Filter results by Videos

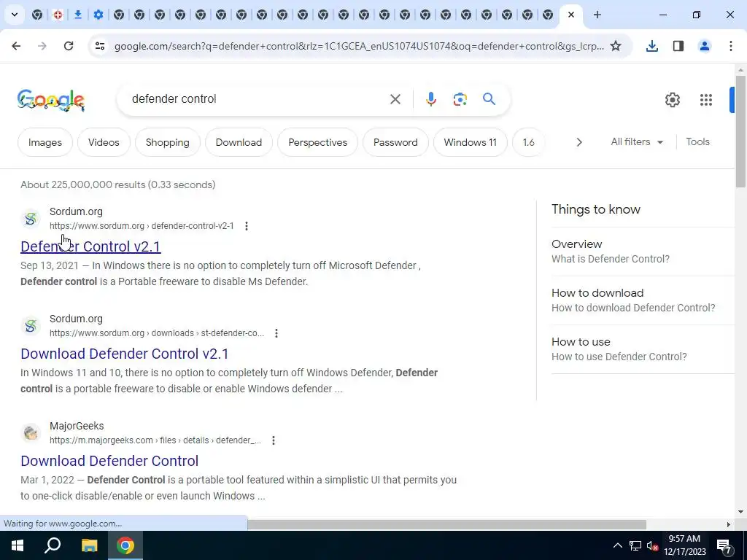tap(104, 142)
